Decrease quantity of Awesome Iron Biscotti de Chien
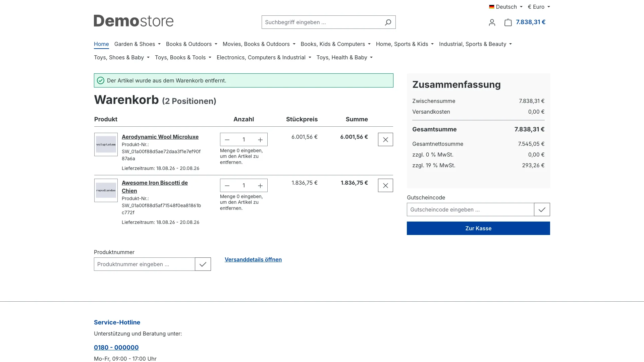Image resolution: width=644 pixels, height=362 pixels. click(227, 186)
